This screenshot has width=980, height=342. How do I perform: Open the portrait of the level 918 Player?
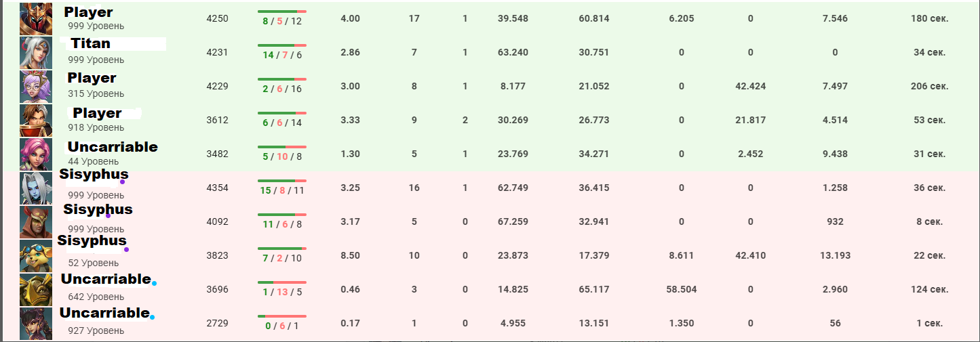[x=36, y=120]
